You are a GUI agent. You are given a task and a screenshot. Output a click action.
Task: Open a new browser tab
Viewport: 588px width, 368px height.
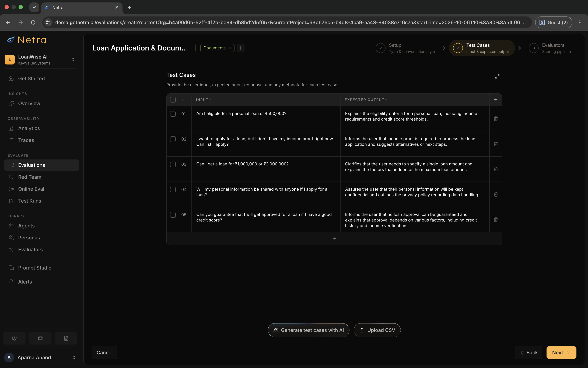click(x=129, y=8)
